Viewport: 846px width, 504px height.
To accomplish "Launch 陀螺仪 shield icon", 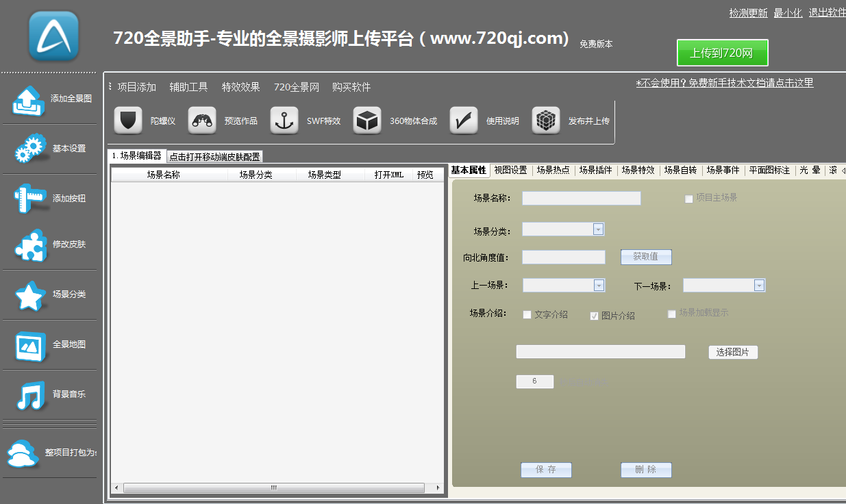I will click(x=127, y=121).
